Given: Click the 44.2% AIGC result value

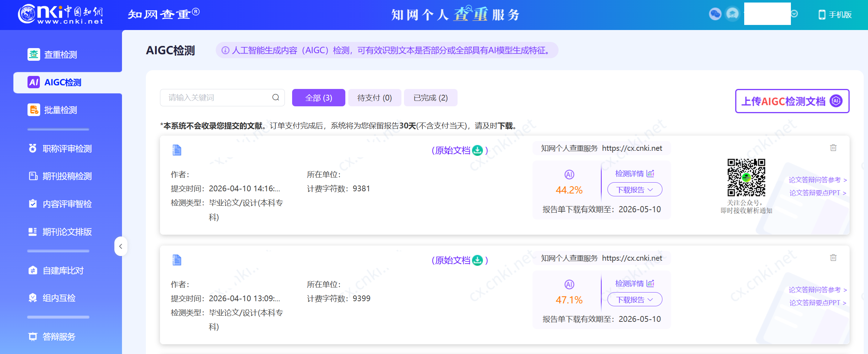Looking at the screenshot, I should (x=569, y=190).
